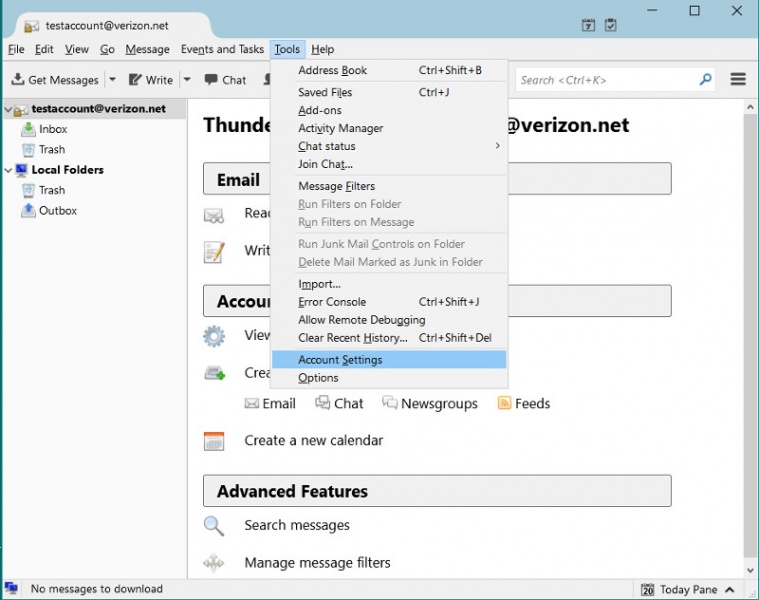Open the Write button dropdown arrow
Image resolution: width=759 pixels, height=600 pixels.
point(187,79)
